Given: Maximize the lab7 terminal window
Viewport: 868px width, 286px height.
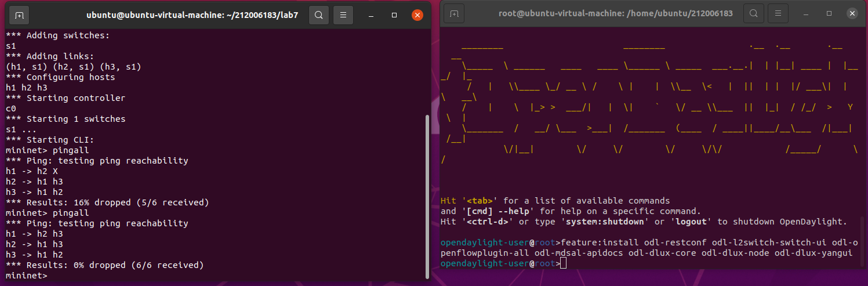Looking at the screenshot, I should pyautogui.click(x=394, y=15).
